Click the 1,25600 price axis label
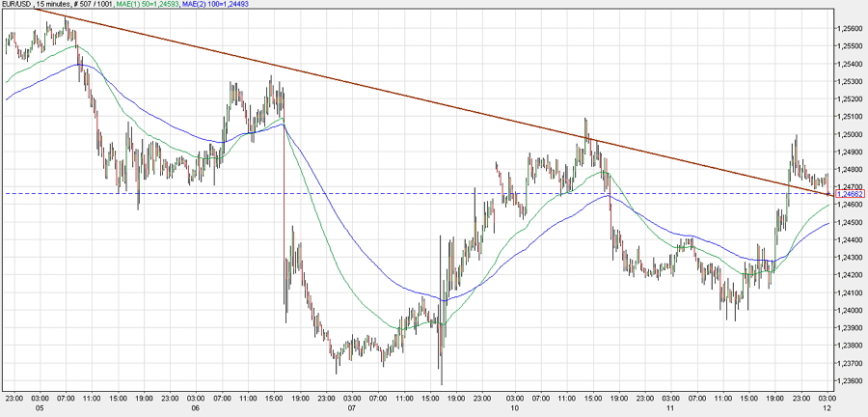The height and width of the screenshot is (417, 868). 850,29
